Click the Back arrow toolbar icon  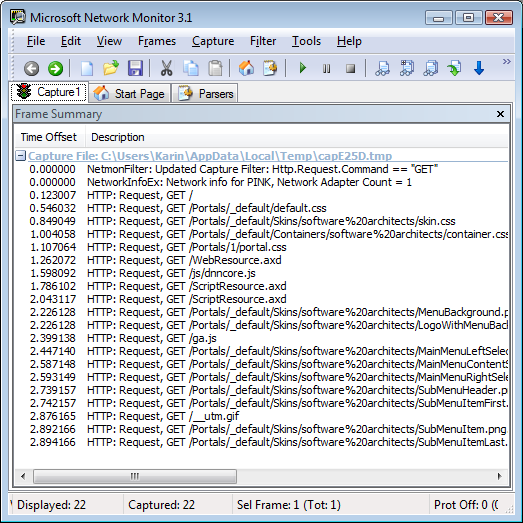[32, 69]
